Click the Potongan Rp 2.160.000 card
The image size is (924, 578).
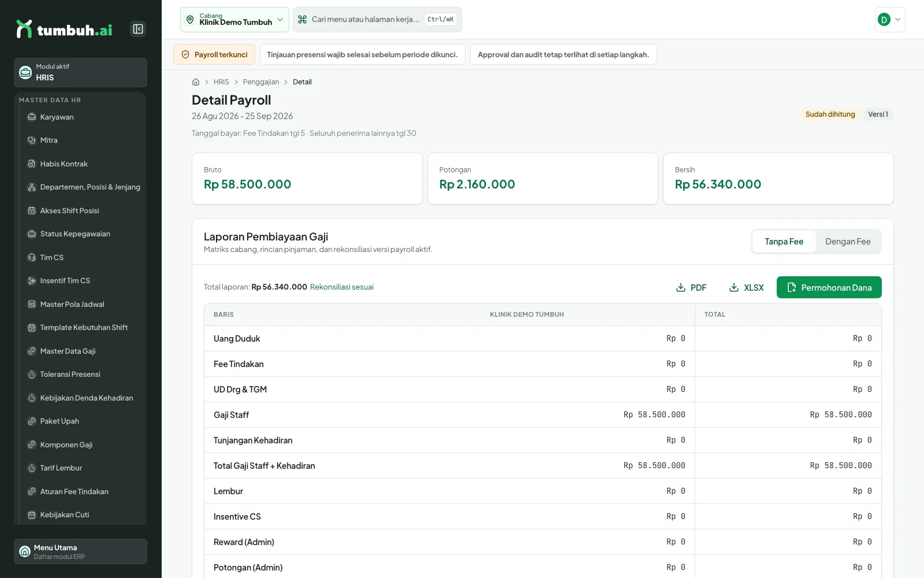coord(543,179)
